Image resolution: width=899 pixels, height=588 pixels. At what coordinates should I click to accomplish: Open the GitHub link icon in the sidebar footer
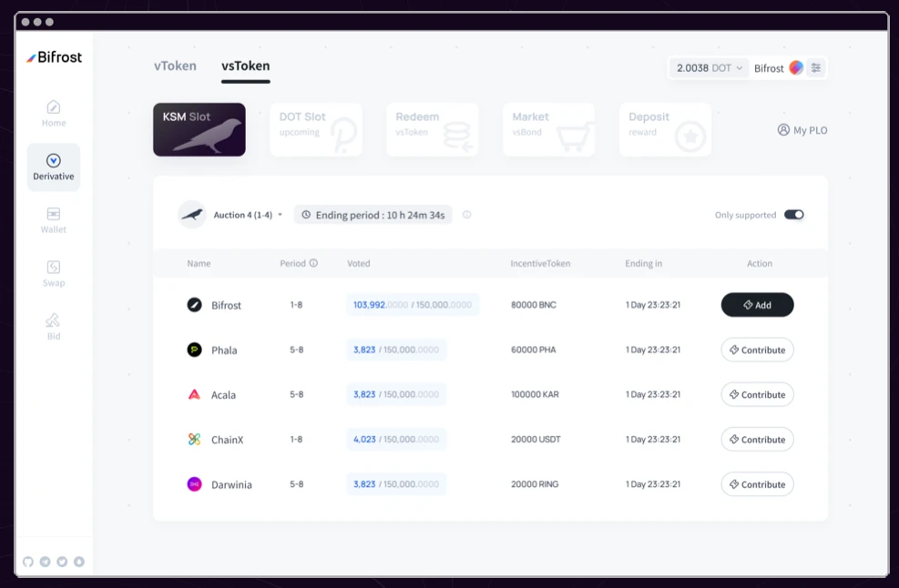click(28, 562)
